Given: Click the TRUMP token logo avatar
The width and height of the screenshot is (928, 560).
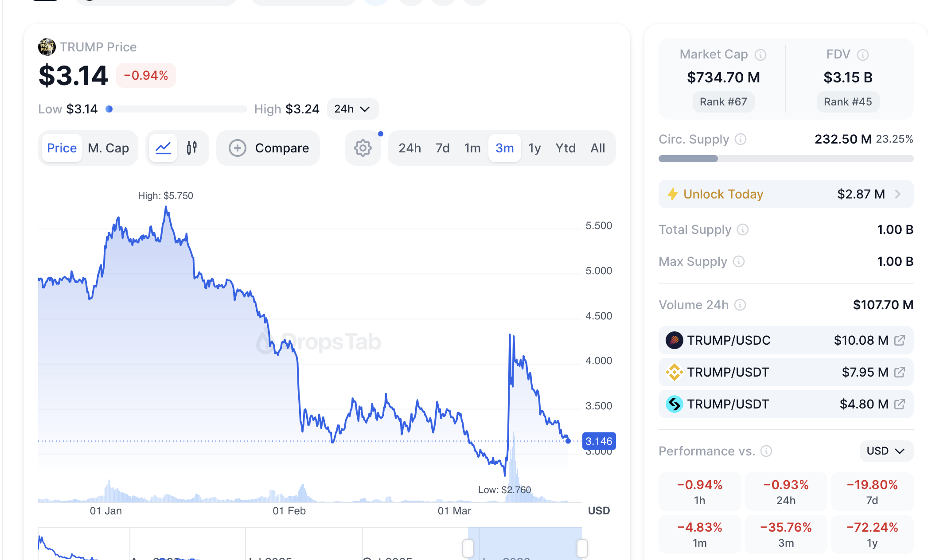Looking at the screenshot, I should point(46,47).
